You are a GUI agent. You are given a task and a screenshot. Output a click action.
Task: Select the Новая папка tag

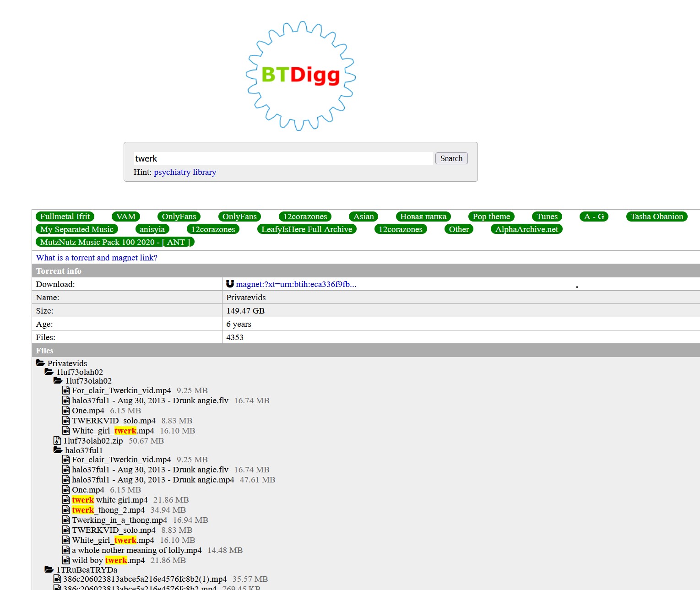(x=423, y=217)
